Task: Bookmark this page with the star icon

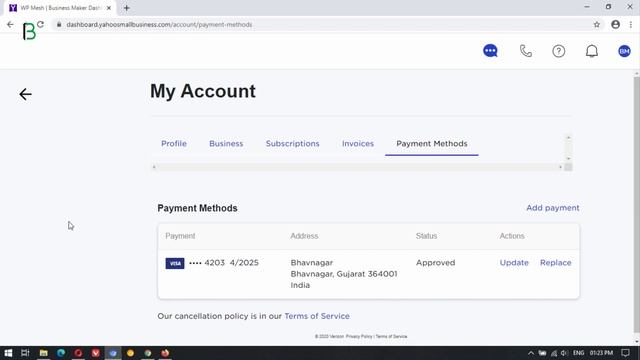Action: click(597, 24)
